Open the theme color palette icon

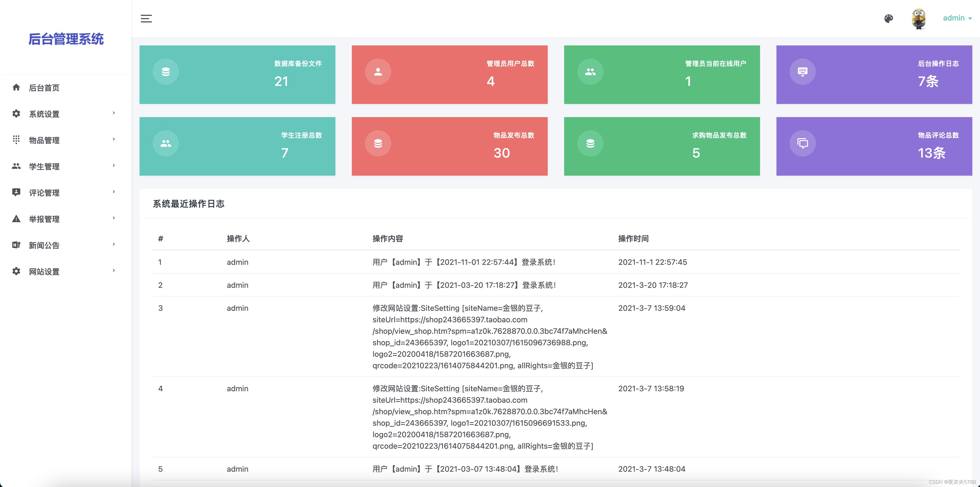pyautogui.click(x=888, y=18)
